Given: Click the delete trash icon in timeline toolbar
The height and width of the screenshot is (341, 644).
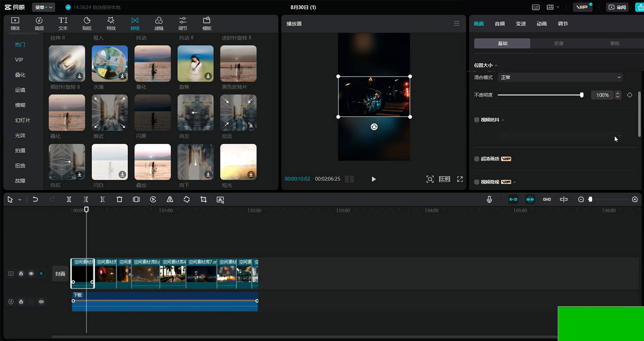Looking at the screenshot, I should coord(119,200).
